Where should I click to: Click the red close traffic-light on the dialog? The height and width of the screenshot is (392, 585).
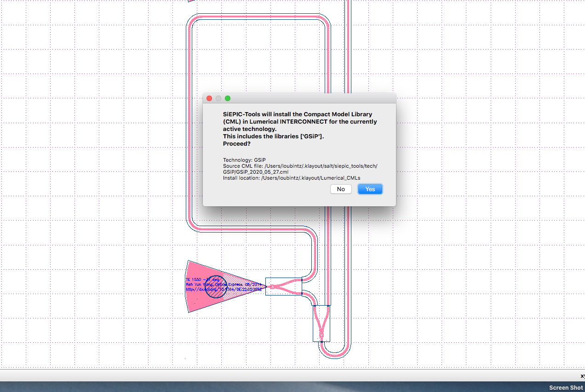(x=209, y=98)
